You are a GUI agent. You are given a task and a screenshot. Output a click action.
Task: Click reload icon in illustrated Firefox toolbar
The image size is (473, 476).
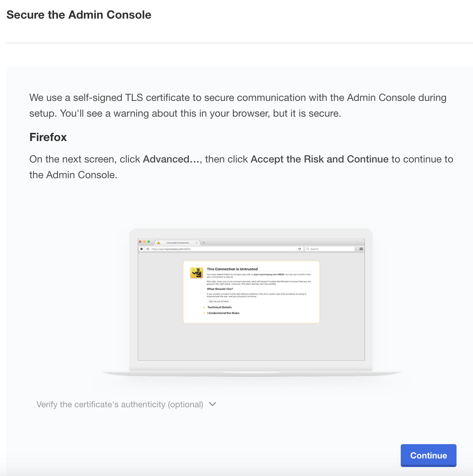[x=299, y=249]
